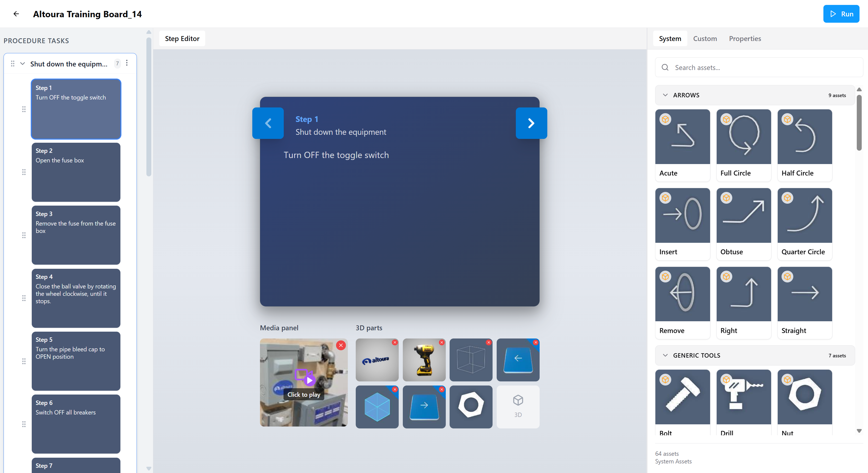868x473 pixels.
Task: Collapse the GENERIC TOOLS asset group
Action: click(665, 355)
